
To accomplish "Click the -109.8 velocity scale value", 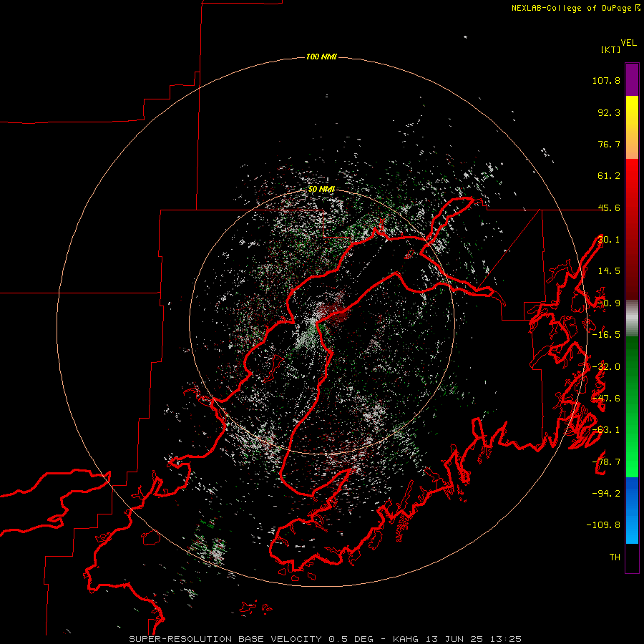I will (x=603, y=525).
